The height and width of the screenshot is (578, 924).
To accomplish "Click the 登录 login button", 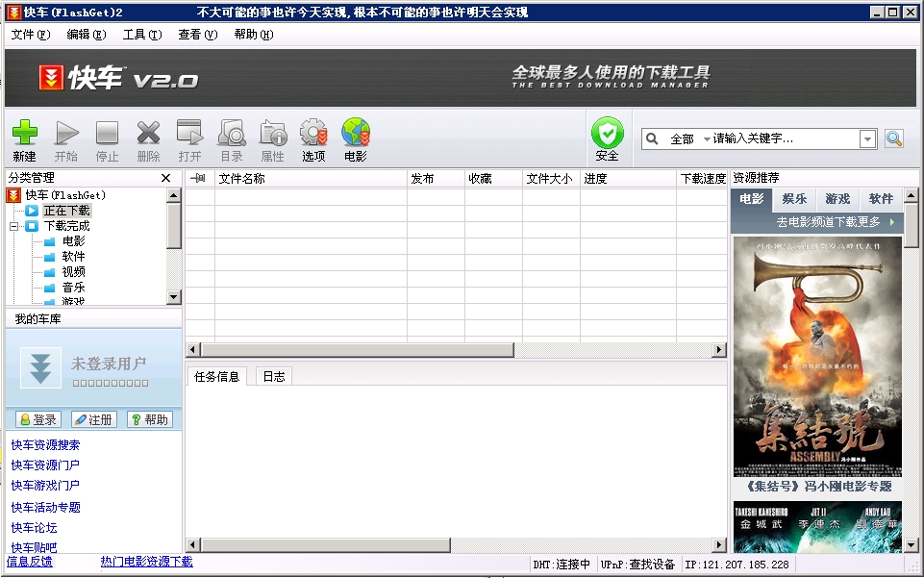I will (38, 419).
